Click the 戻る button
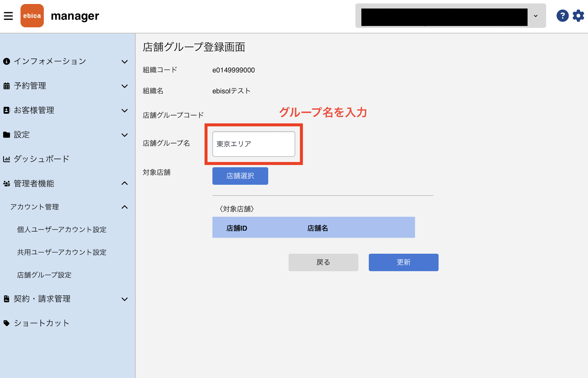Screen dimensions: 588x378 pyautogui.click(x=323, y=262)
